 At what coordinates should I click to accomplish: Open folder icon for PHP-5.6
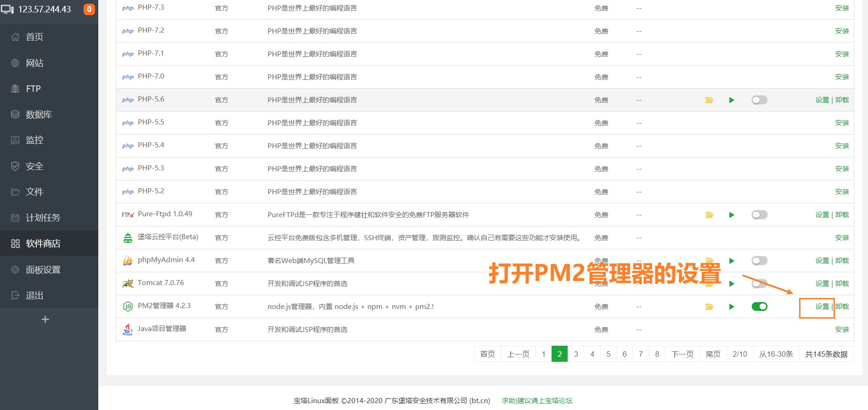(709, 100)
